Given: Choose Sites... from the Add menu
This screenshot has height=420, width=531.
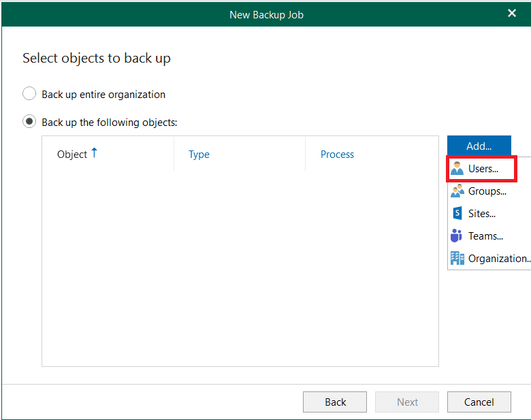Looking at the screenshot, I should coord(489,214).
